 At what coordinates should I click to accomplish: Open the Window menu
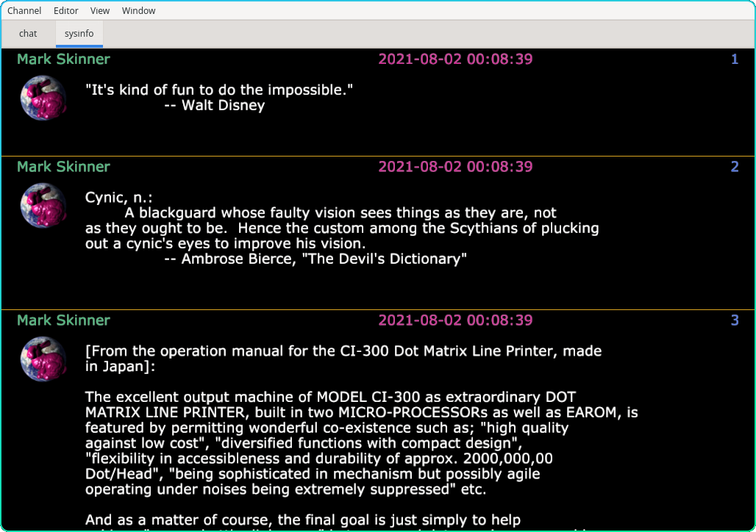138,11
